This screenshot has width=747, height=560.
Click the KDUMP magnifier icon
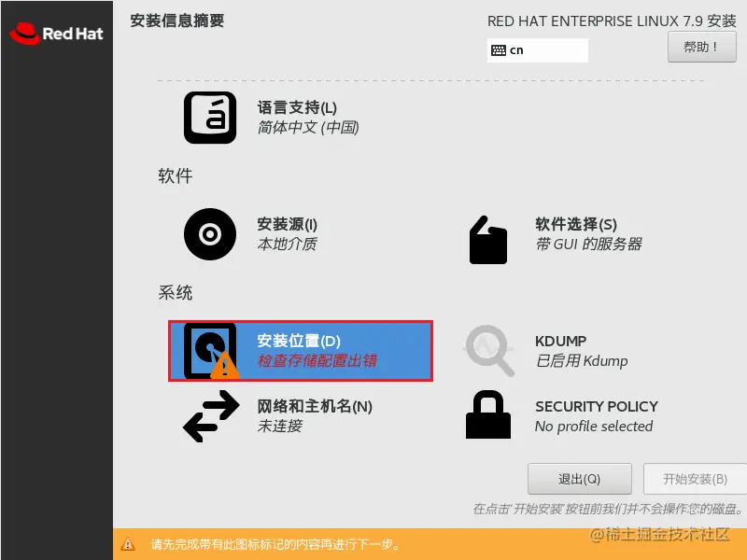click(489, 351)
